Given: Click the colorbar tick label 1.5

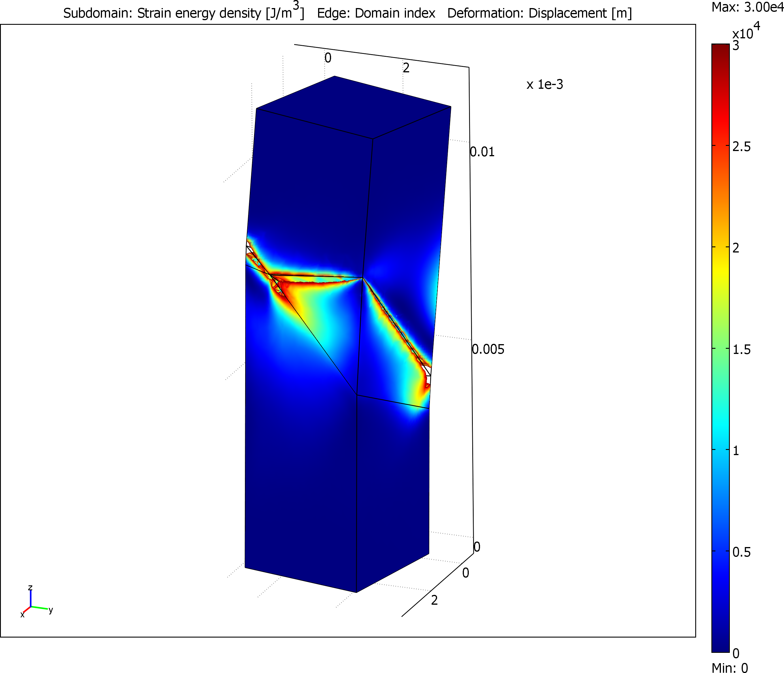Looking at the screenshot, I should pyautogui.click(x=741, y=349).
